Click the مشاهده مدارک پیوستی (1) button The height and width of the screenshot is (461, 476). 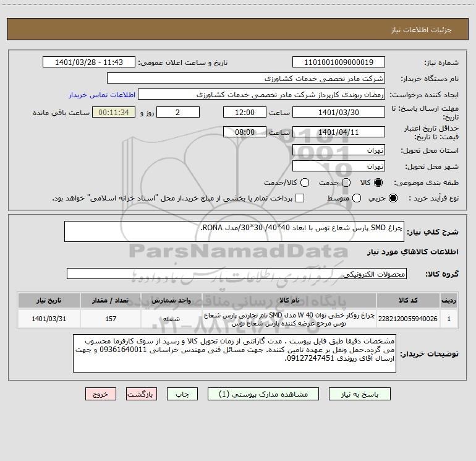click(x=263, y=394)
